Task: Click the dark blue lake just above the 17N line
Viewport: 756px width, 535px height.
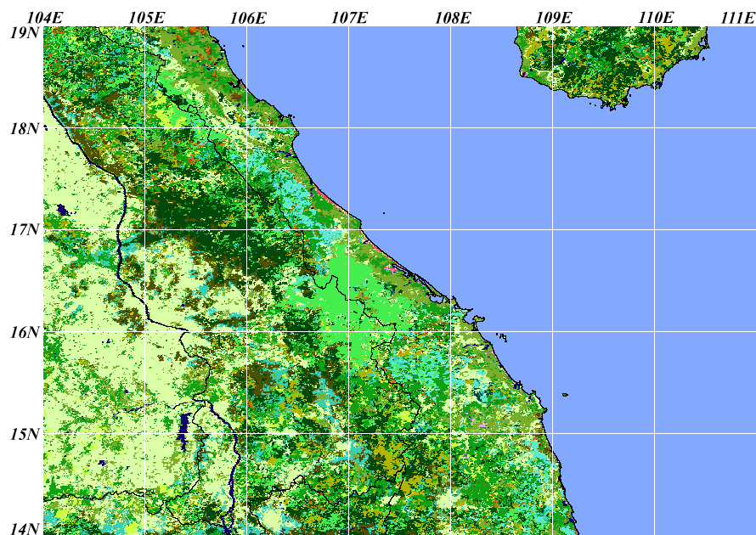Action: tap(63, 210)
